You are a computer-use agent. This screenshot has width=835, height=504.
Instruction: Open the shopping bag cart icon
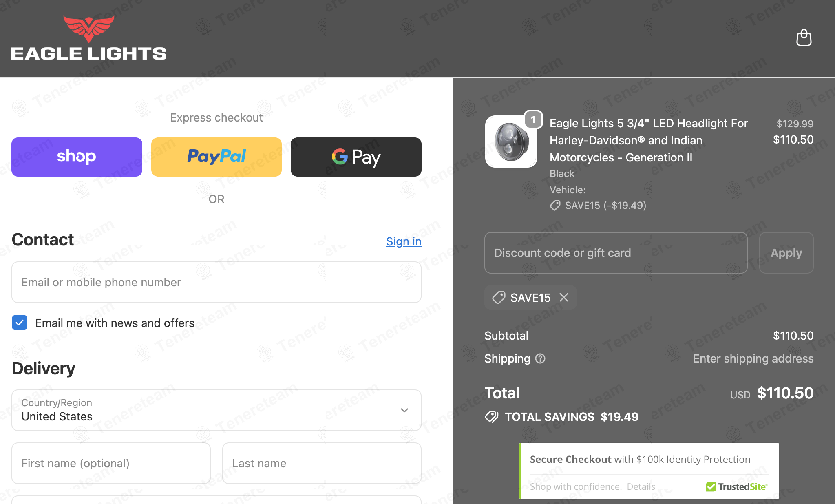[x=804, y=38]
